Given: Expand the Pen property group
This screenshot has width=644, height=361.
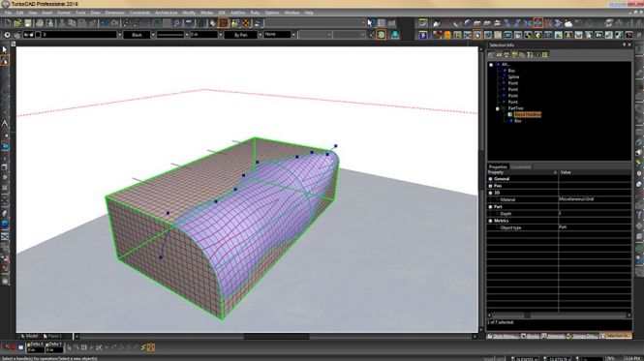Looking at the screenshot, I should tap(490, 186).
